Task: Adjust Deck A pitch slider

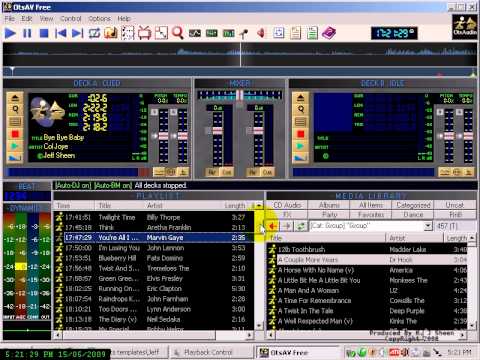Action: point(163,136)
